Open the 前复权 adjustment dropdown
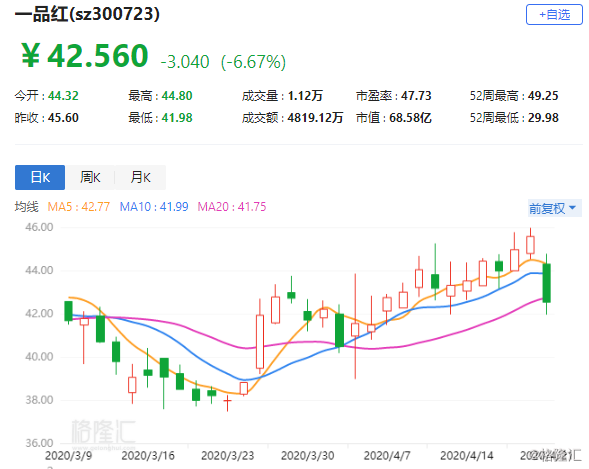This screenshot has height=469, width=589. point(554,208)
